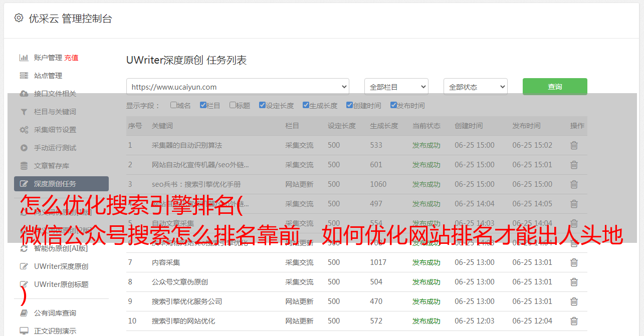644x336 pixels.
Task: Uncheck the 创建时间 field checkbox
Action: (349, 105)
